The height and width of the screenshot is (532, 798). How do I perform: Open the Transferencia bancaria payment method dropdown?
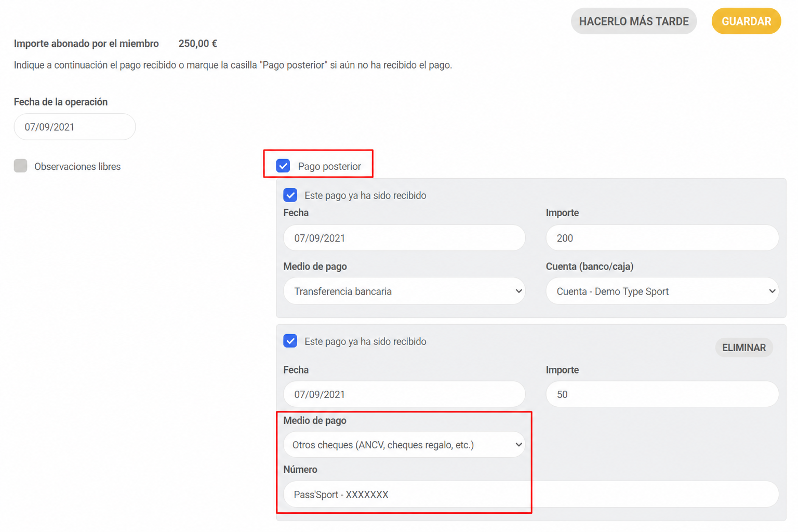(x=404, y=291)
